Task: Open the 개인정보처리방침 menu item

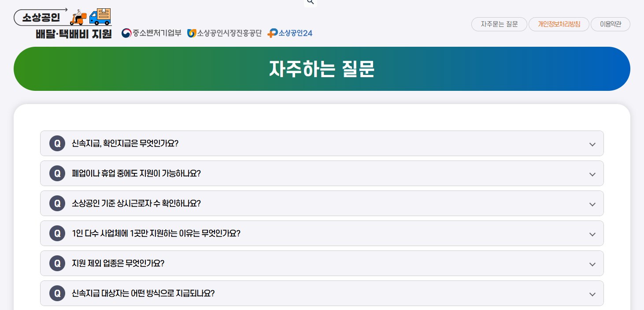Action: (559, 24)
